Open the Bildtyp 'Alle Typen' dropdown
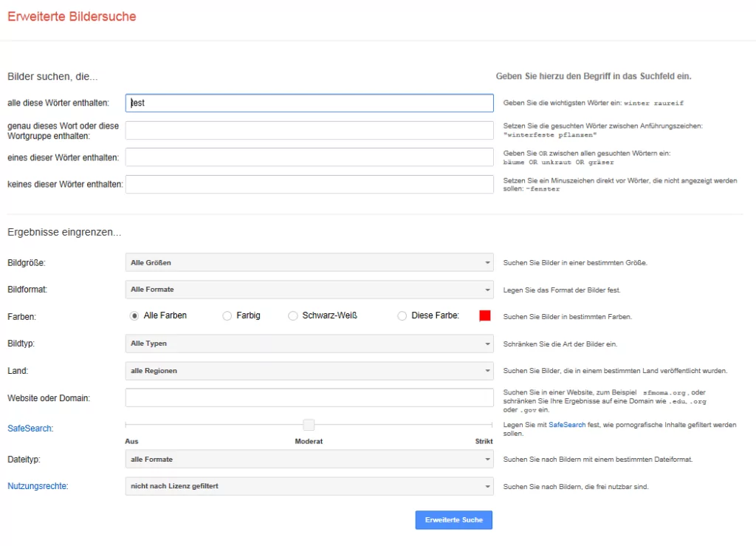Viewport: 756px width, 546px height. (x=309, y=344)
